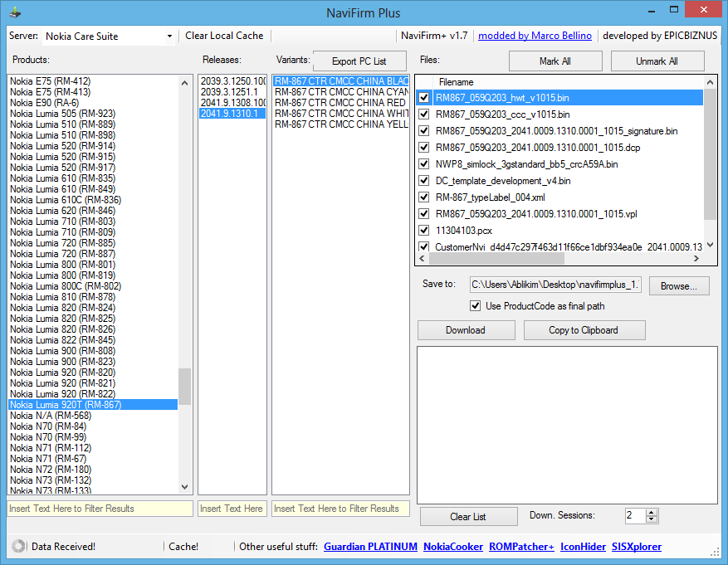Click the Products filter text field

tap(100, 509)
